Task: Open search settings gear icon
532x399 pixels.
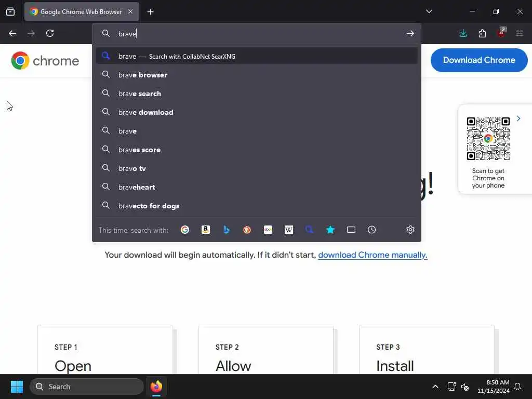Action: 410,230
